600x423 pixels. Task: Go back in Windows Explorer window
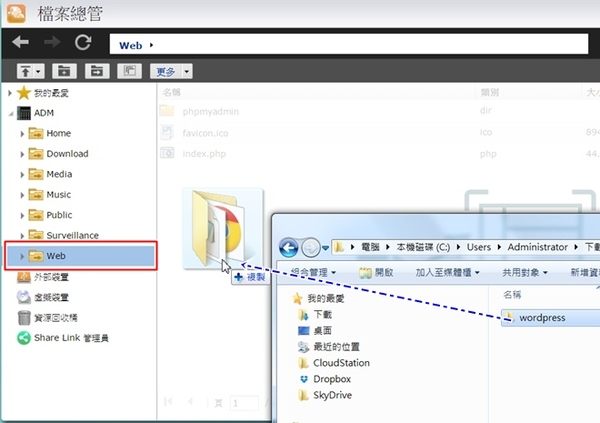coord(289,248)
